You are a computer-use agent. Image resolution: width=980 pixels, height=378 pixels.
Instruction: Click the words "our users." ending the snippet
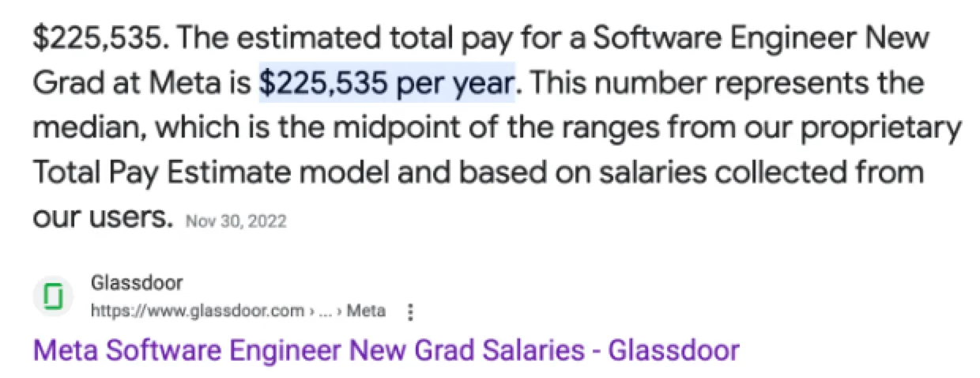coord(102,216)
